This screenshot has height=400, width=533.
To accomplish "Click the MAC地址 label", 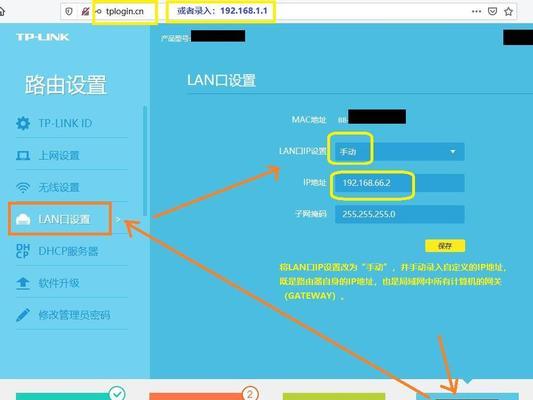I will 309,120.
